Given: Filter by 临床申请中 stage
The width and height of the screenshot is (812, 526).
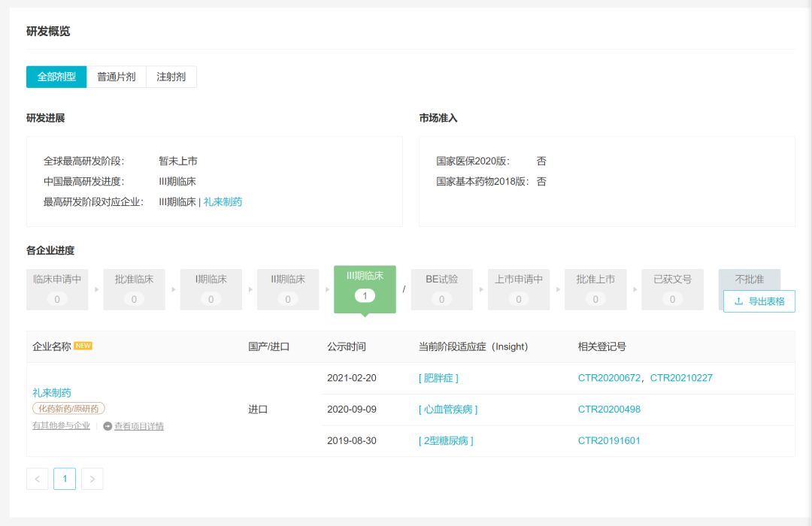Looking at the screenshot, I should tap(57, 289).
